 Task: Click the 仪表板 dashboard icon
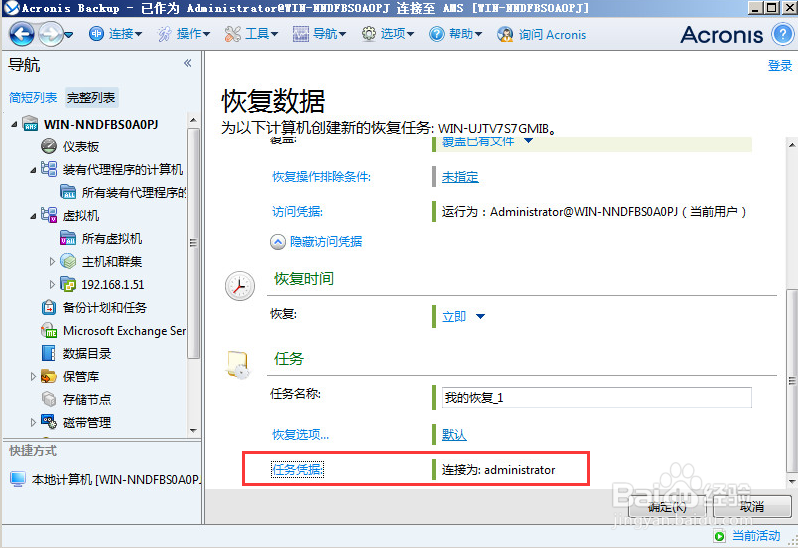[49, 146]
